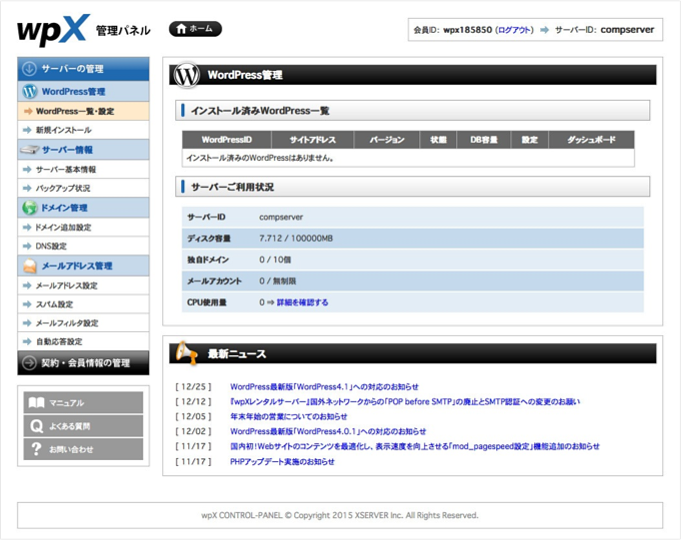Open お問い合わせ contact button

[83, 449]
